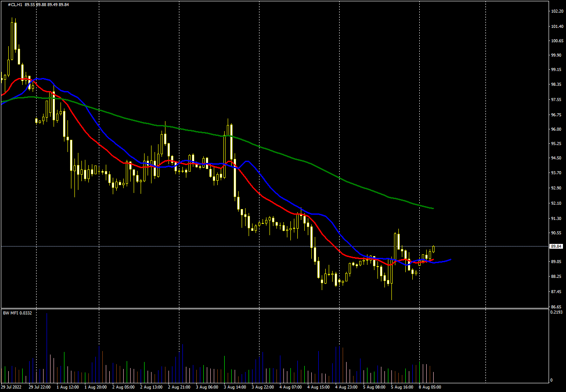Click the 96.75 price axis label
566x392 pixels.
tap(557, 115)
